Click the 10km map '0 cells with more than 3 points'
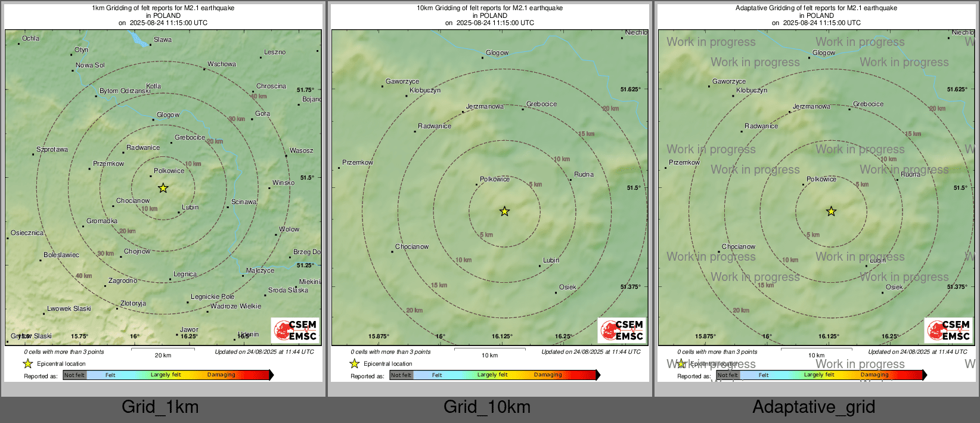Viewport: 980px width, 423px height. (391, 352)
